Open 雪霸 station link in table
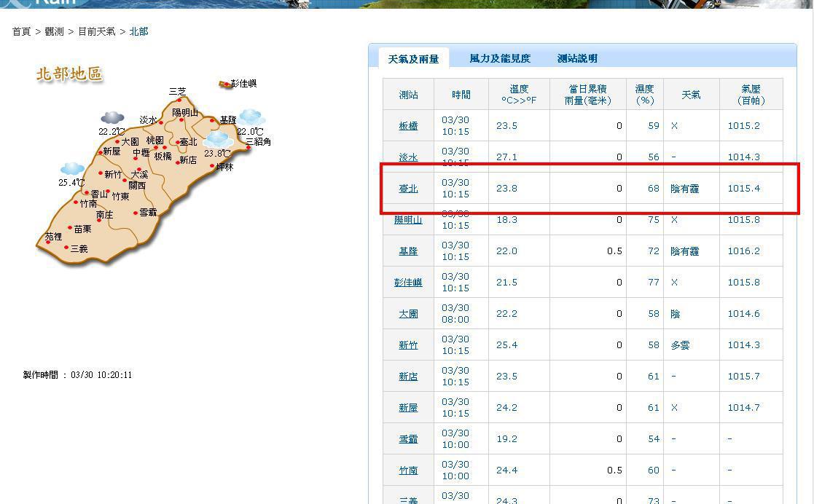Screen dimensions: 814x504 point(408,439)
